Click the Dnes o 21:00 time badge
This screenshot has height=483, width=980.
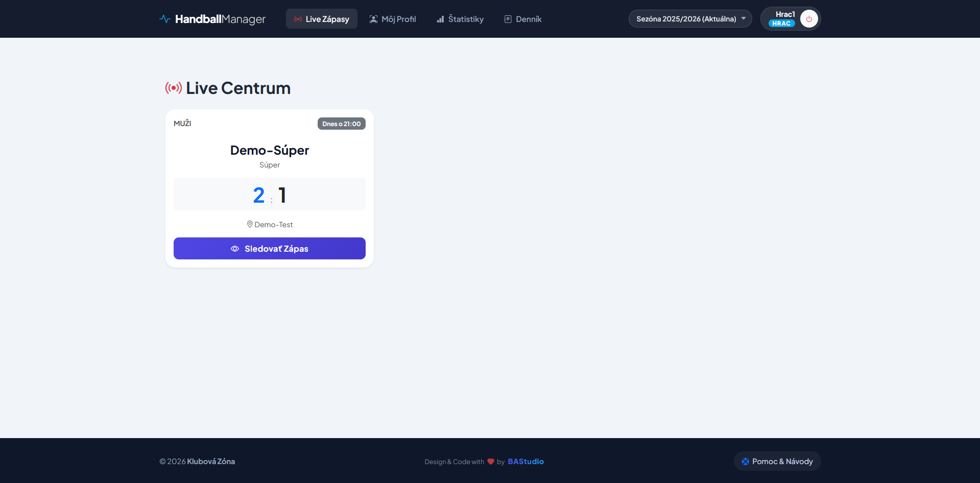coord(341,124)
